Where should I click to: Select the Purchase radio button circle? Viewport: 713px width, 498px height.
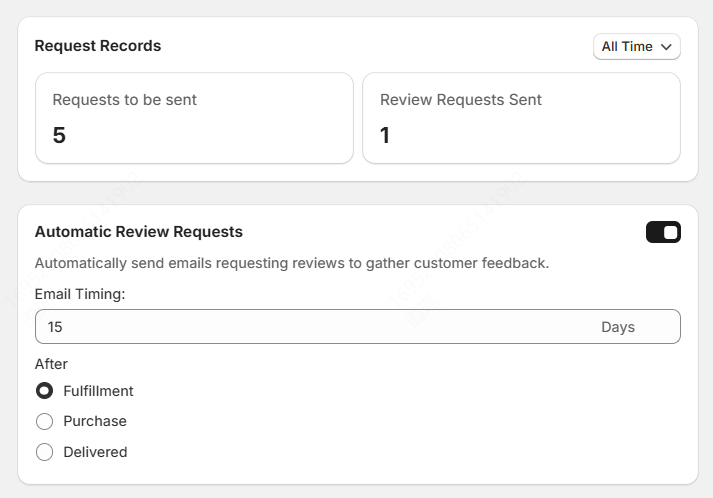coord(44,422)
